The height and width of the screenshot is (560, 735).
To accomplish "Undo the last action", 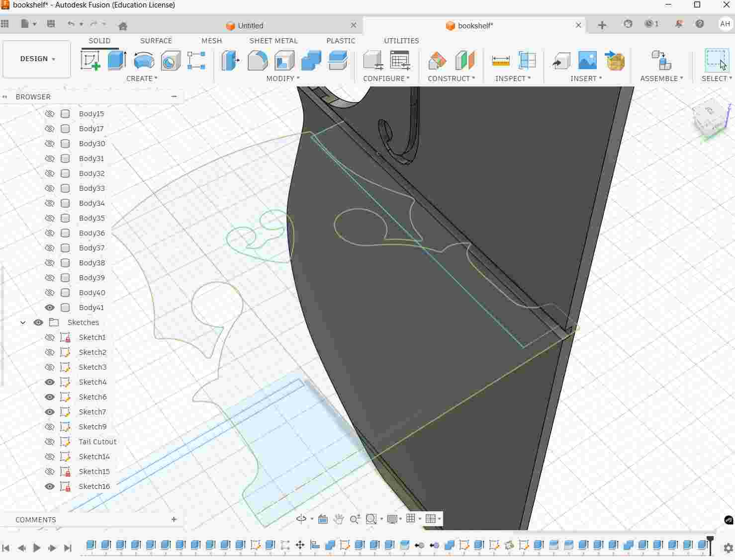I will coord(71,24).
